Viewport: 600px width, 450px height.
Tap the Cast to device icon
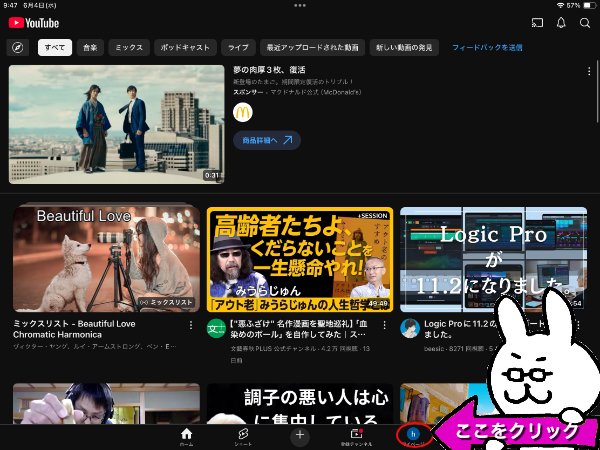(537, 23)
